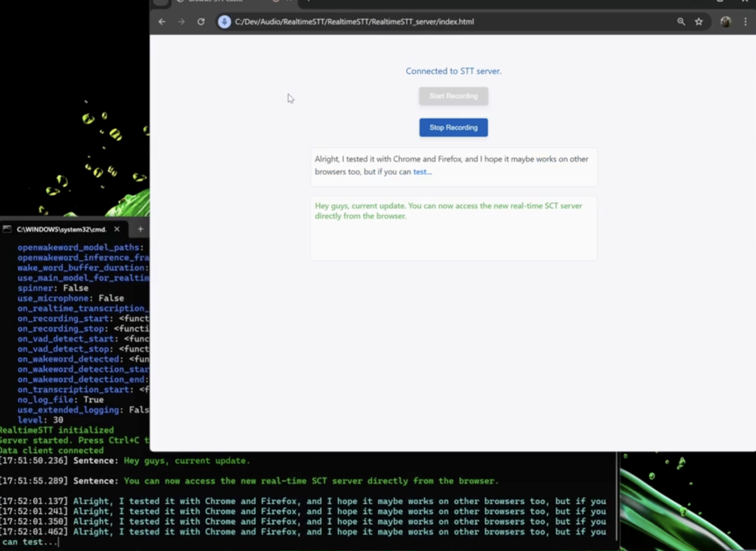Click 'RealtimeSTT initialized' line in the terminal
The width and height of the screenshot is (756, 551).
tap(57, 430)
